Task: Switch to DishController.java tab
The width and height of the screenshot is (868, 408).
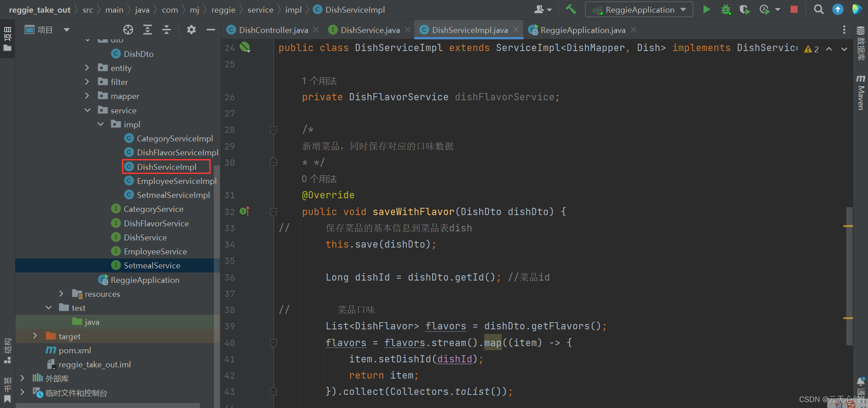Action: pyautogui.click(x=273, y=30)
